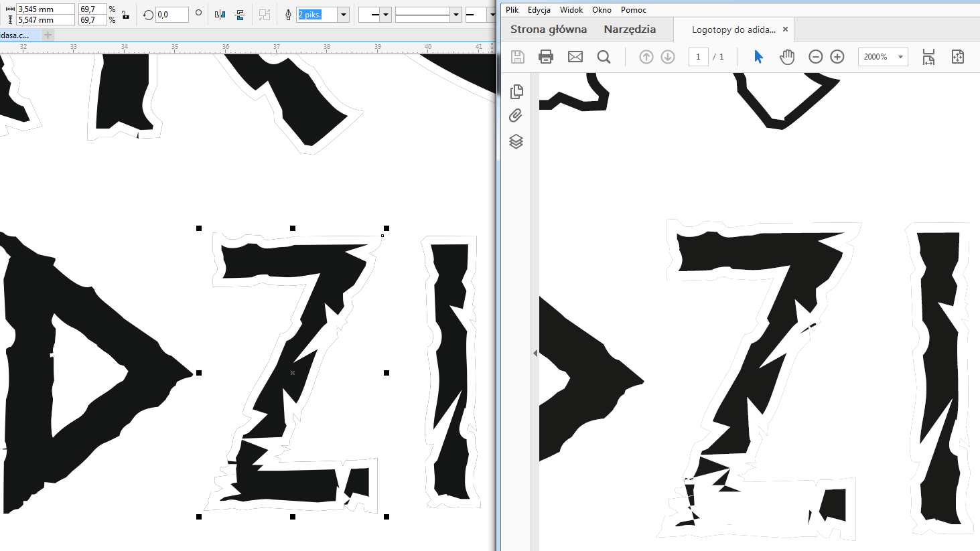Zoom in with the plus circle icon
This screenshot has height=551, width=980.
pyautogui.click(x=837, y=57)
